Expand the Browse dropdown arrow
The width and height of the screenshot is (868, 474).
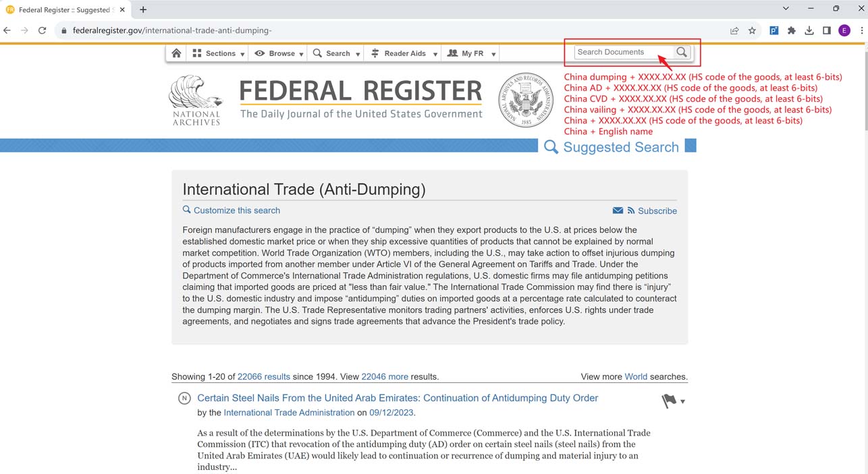click(x=301, y=54)
